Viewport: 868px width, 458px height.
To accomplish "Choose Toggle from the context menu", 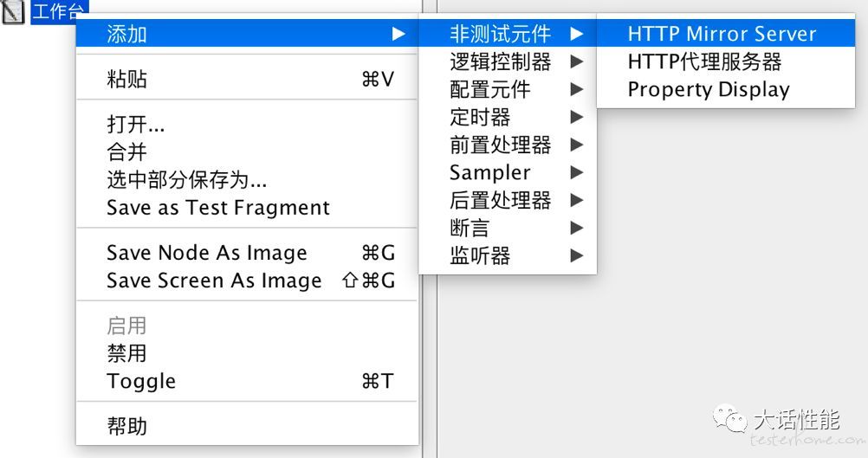I will coord(246,381).
